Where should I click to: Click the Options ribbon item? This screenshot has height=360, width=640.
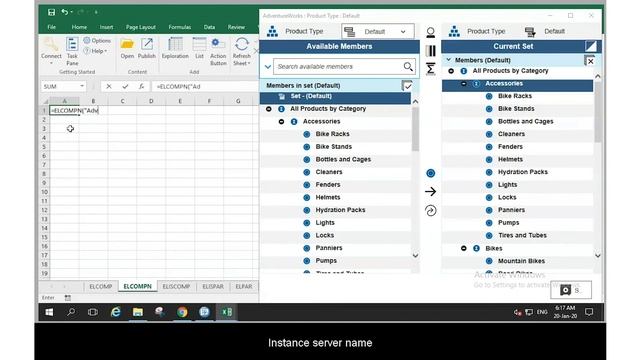pyautogui.click(x=97, y=41)
